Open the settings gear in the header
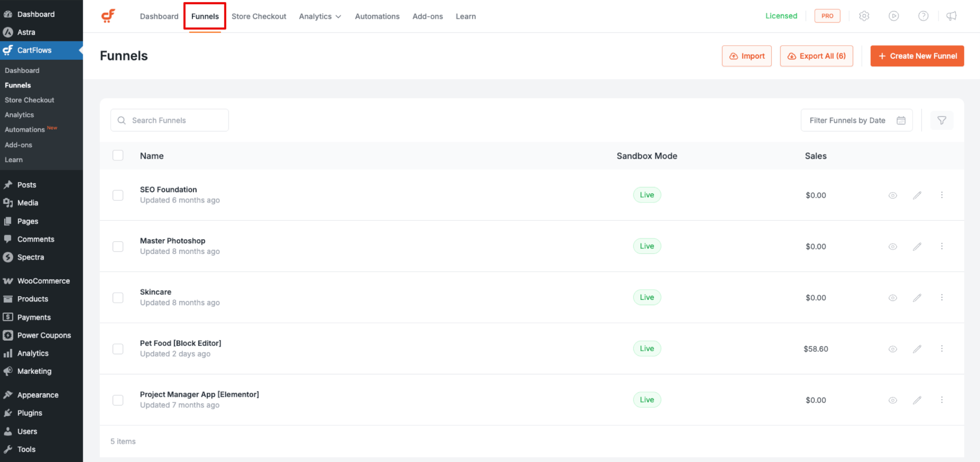The image size is (980, 462). [x=864, y=16]
